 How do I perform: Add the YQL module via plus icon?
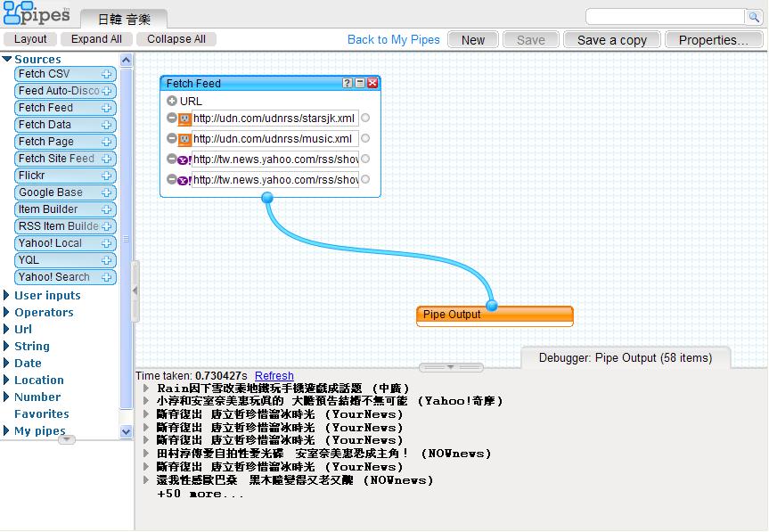(106, 260)
